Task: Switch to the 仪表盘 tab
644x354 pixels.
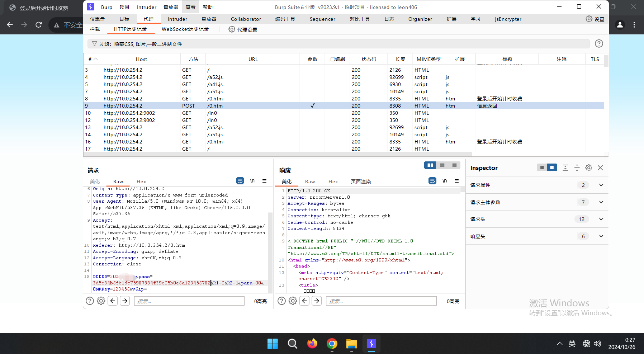Action: (x=97, y=19)
